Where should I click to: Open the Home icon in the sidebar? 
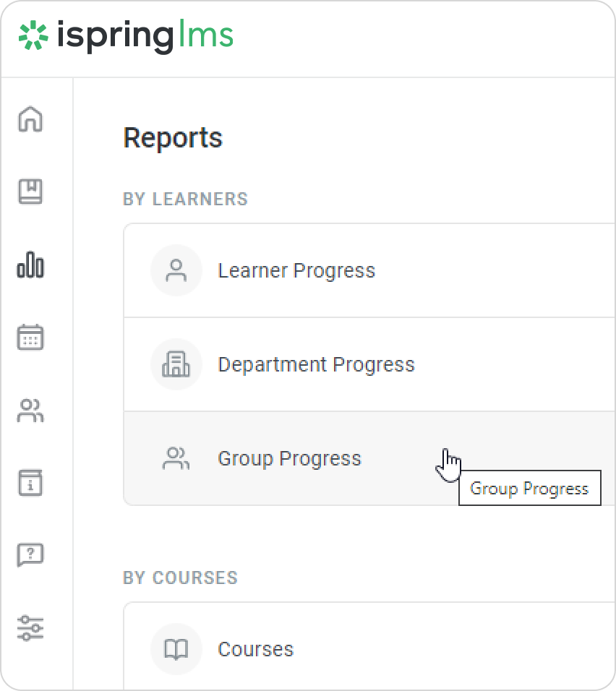pyautogui.click(x=30, y=119)
